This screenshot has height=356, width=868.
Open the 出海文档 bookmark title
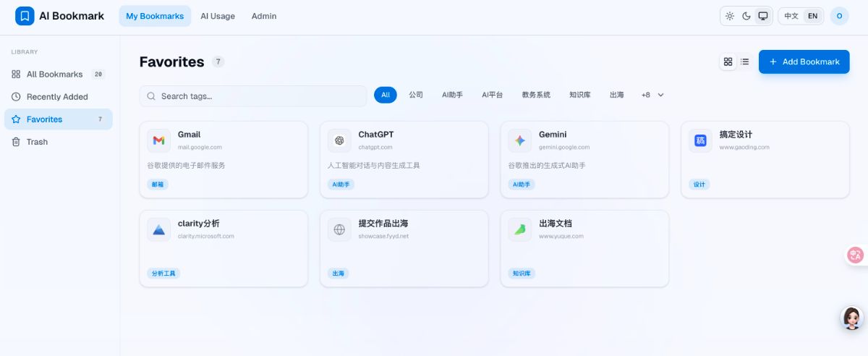click(556, 224)
